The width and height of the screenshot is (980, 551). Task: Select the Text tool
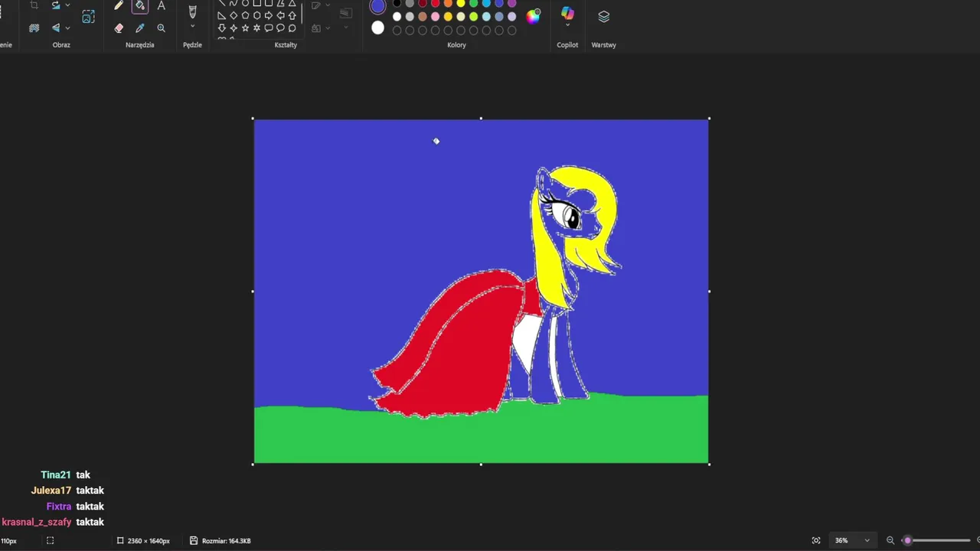tap(161, 6)
